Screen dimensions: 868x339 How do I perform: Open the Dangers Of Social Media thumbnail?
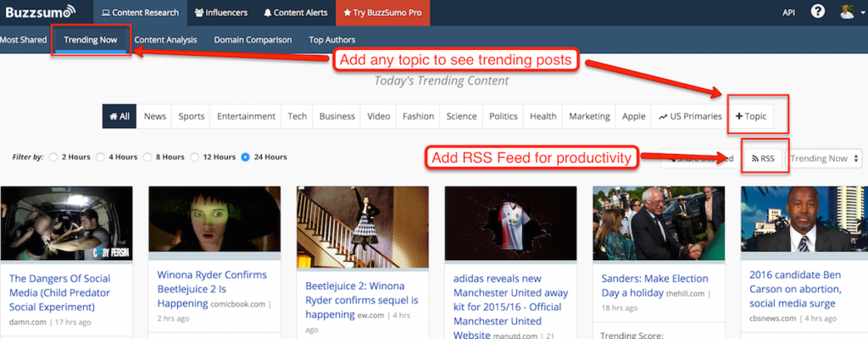click(x=66, y=223)
